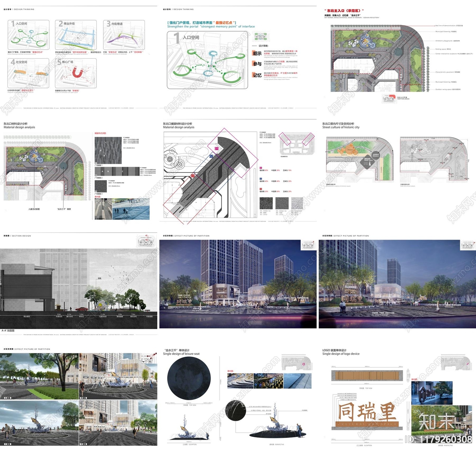The image size is (476, 451).
Task: Click the '儿童活动装置' callout label
Action: [x=34, y=209]
